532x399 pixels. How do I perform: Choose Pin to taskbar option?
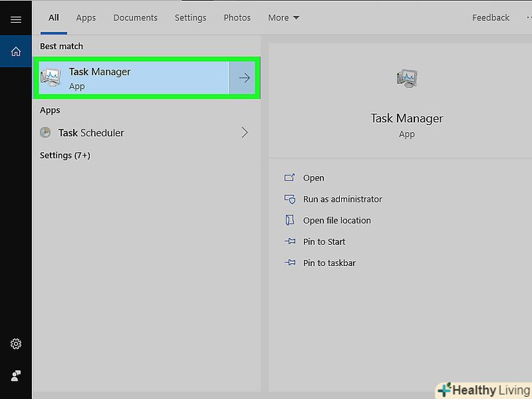pos(329,263)
